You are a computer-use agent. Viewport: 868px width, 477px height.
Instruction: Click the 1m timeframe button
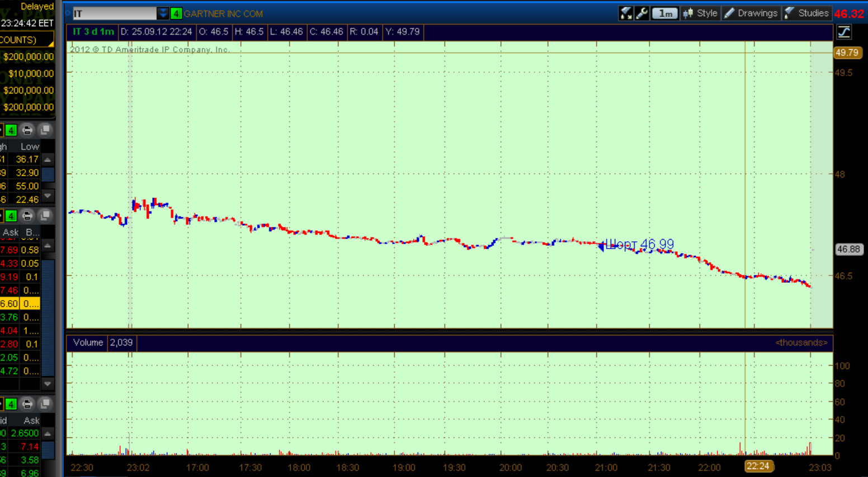665,13
